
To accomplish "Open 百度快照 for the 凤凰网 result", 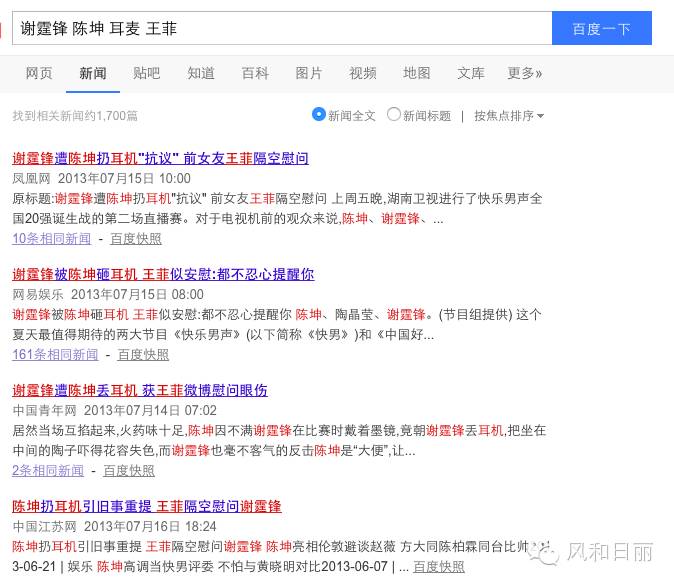I will tap(136, 239).
